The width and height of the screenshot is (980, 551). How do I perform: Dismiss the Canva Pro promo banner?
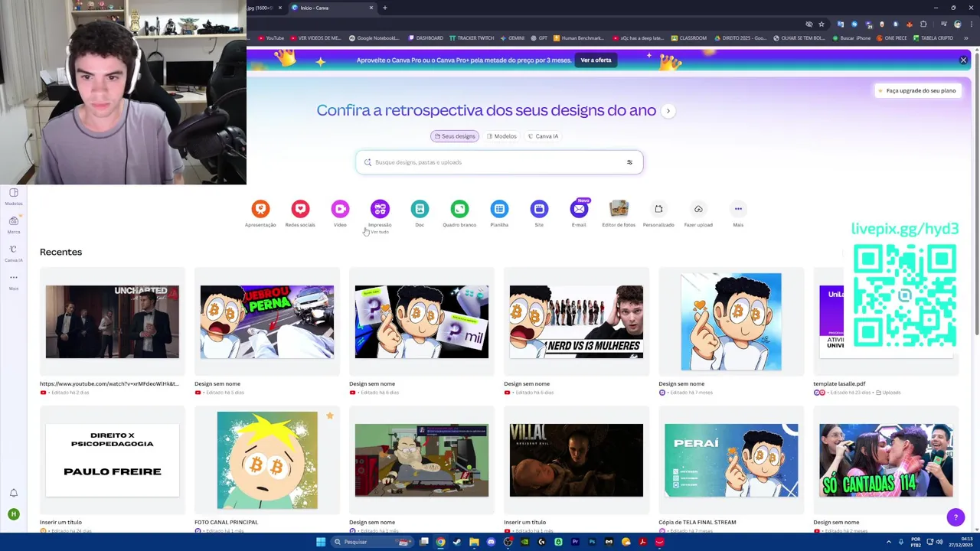[963, 60]
